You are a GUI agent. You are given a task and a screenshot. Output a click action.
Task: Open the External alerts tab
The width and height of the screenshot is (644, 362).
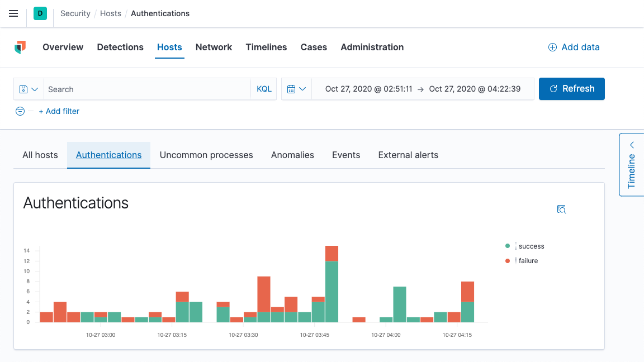(408, 155)
